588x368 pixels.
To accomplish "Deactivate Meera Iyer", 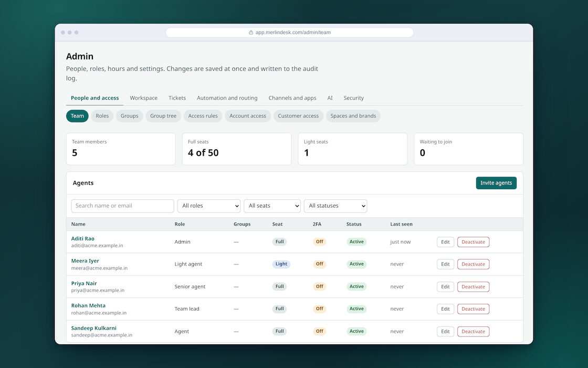I will coord(473,264).
